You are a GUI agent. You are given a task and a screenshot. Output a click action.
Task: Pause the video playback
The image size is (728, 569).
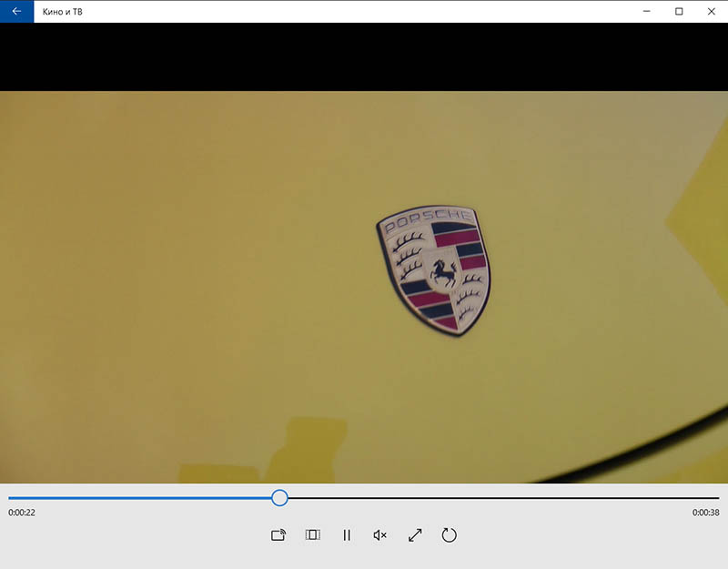pyautogui.click(x=347, y=535)
